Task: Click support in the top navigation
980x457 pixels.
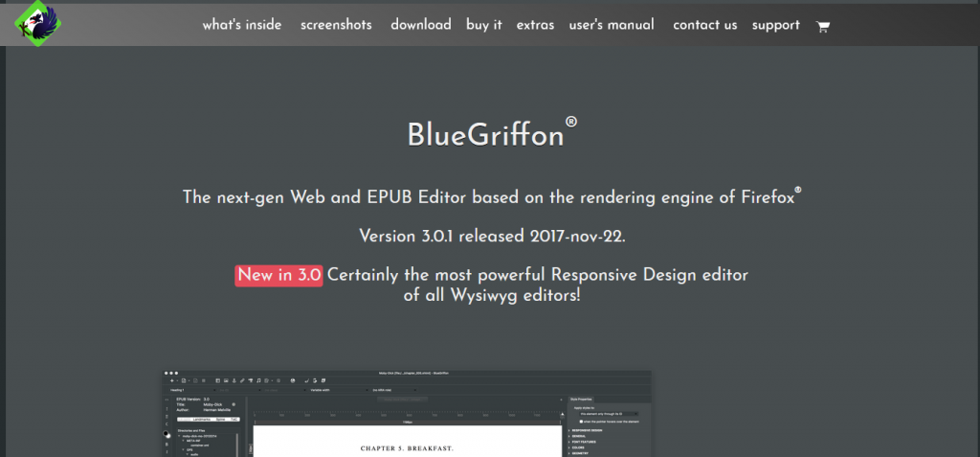Action: tap(776, 25)
